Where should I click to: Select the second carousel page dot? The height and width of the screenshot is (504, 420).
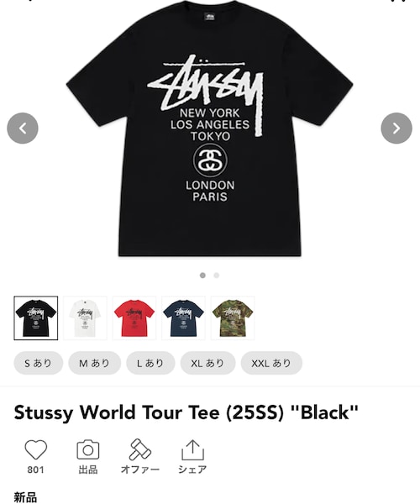pos(217,276)
